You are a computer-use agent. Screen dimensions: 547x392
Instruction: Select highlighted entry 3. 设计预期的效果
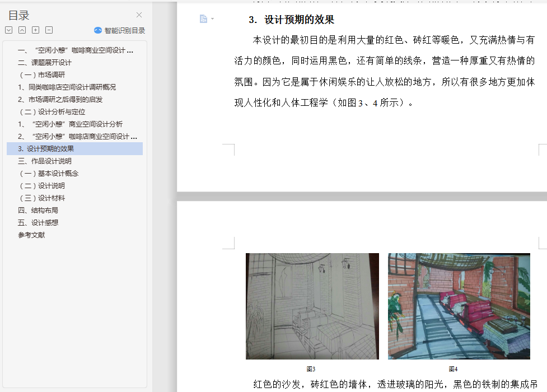(x=74, y=149)
